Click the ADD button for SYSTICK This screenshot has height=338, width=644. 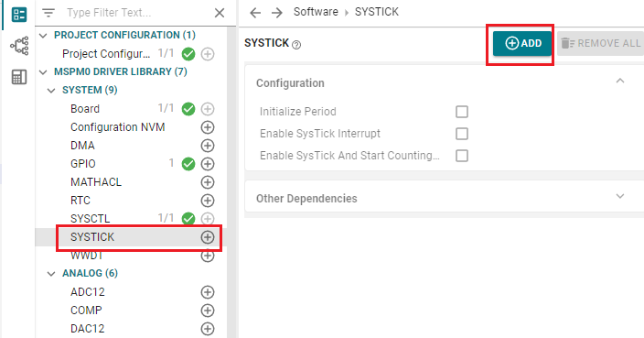522,43
